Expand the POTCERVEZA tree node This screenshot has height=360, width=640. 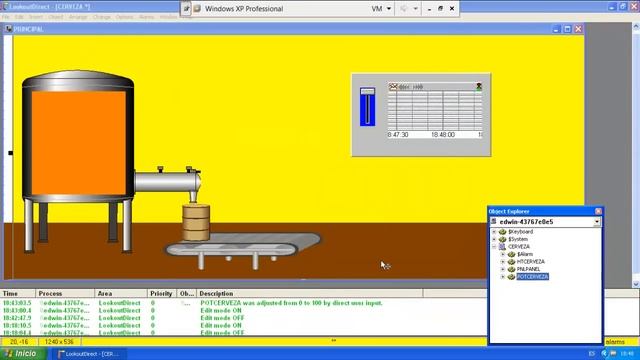(503, 277)
